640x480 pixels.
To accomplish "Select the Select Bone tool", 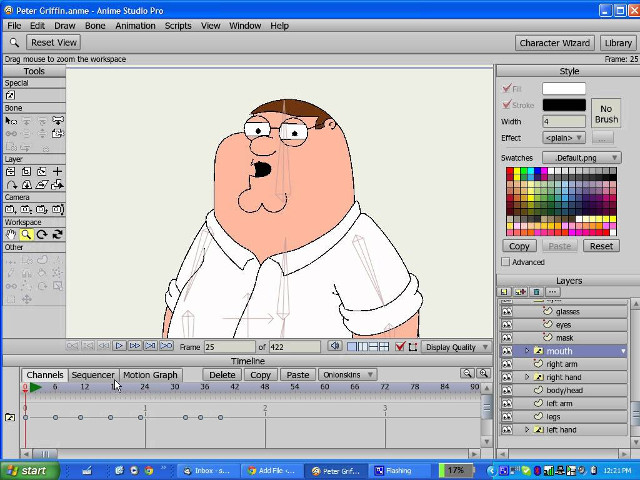I will (11, 121).
